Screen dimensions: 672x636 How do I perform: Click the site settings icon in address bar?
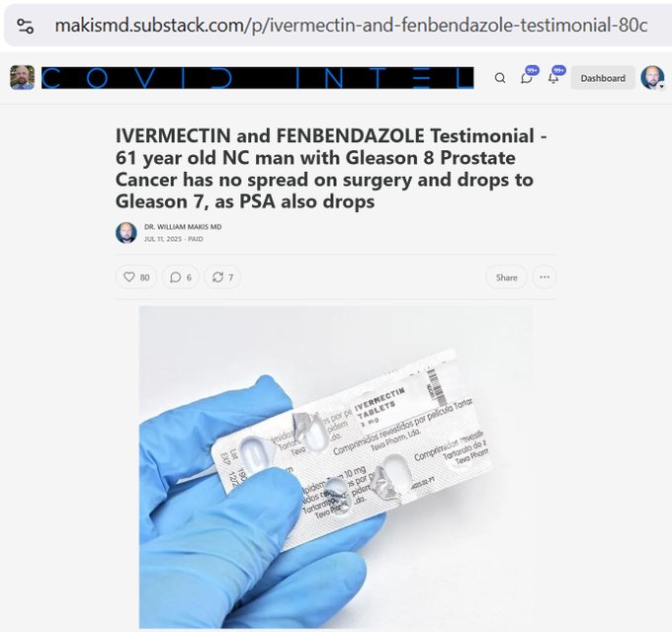[x=26, y=26]
